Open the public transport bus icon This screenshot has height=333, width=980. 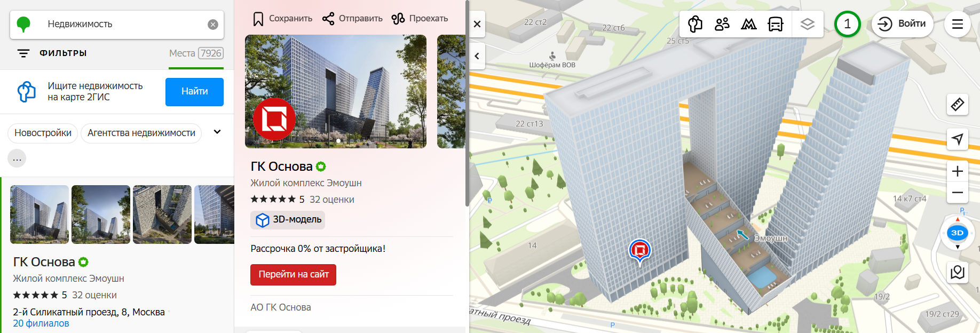[776, 24]
